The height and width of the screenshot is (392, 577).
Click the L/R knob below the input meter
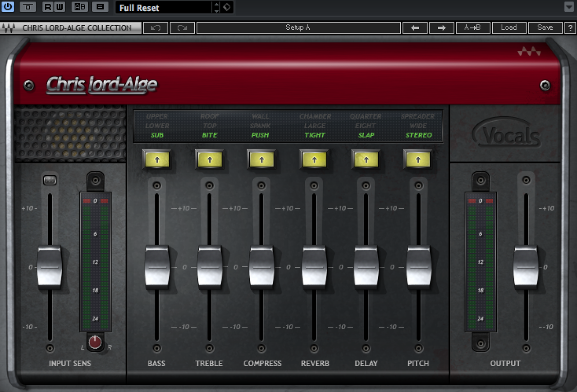coord(95,342)
